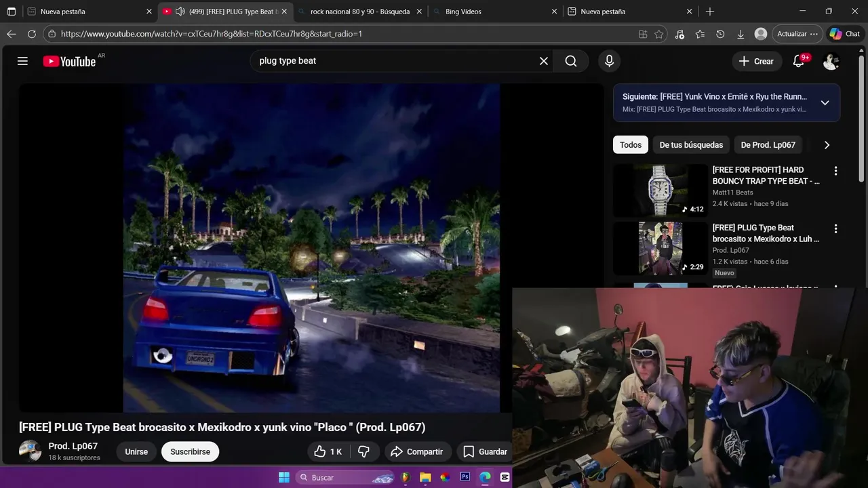Clear the search text with the X

pos(544,61)
